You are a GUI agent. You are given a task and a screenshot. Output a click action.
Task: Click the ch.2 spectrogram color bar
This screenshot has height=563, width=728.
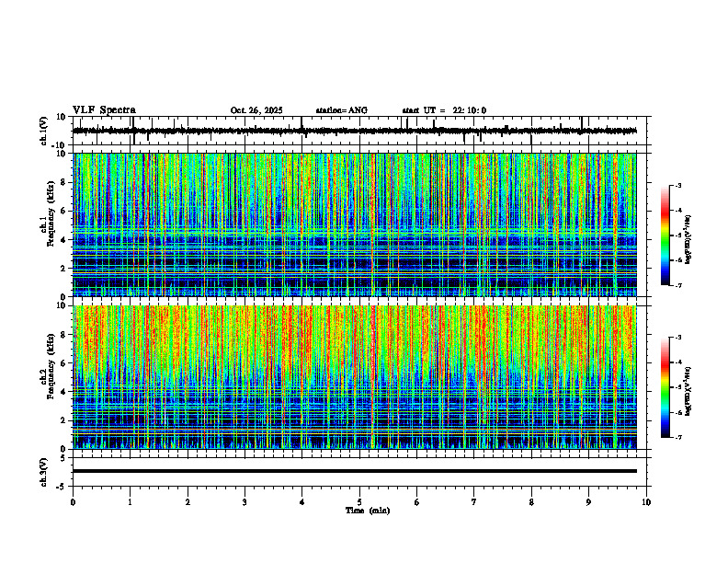point(665,387)
